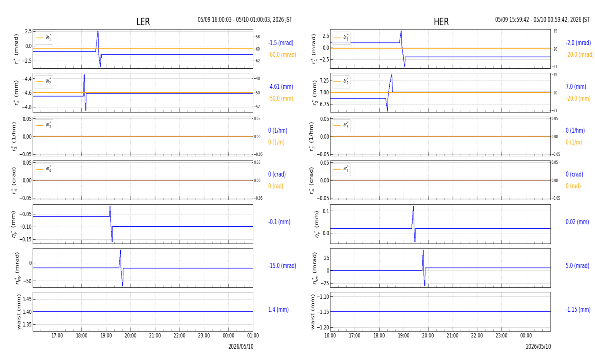The width and height of the screenshot is (595, 364).
Task: Click the '17:00' tick on LER time axis
Action: click(x=57, y=336)
